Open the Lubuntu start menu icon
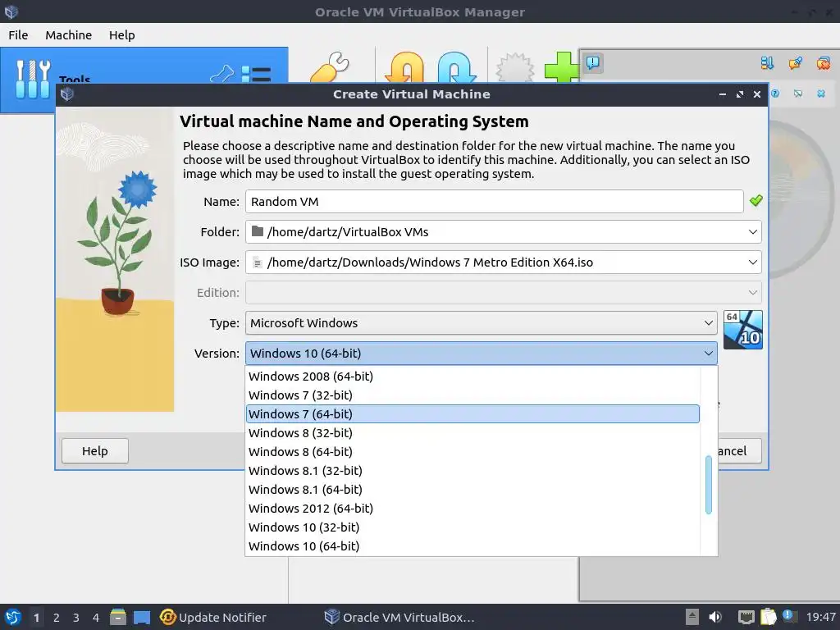The width and height of the screenshot is (840, 630). click(x=13, y=617)
